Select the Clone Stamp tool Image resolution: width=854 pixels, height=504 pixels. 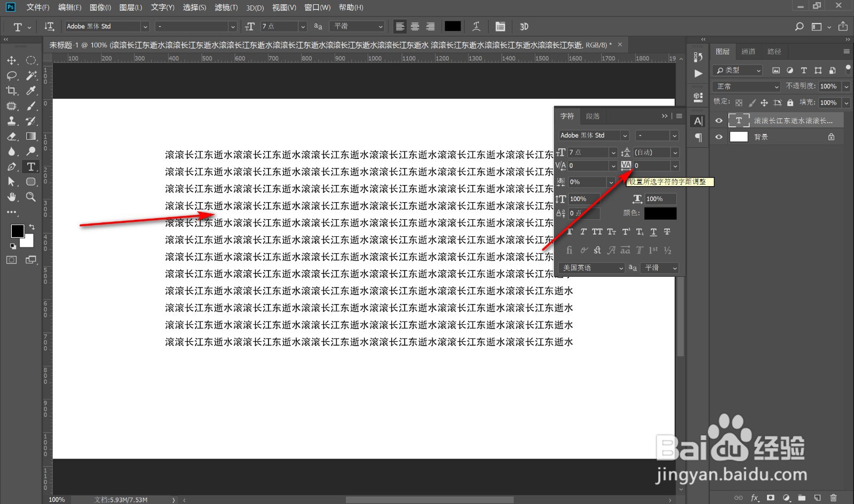(12, 121)
